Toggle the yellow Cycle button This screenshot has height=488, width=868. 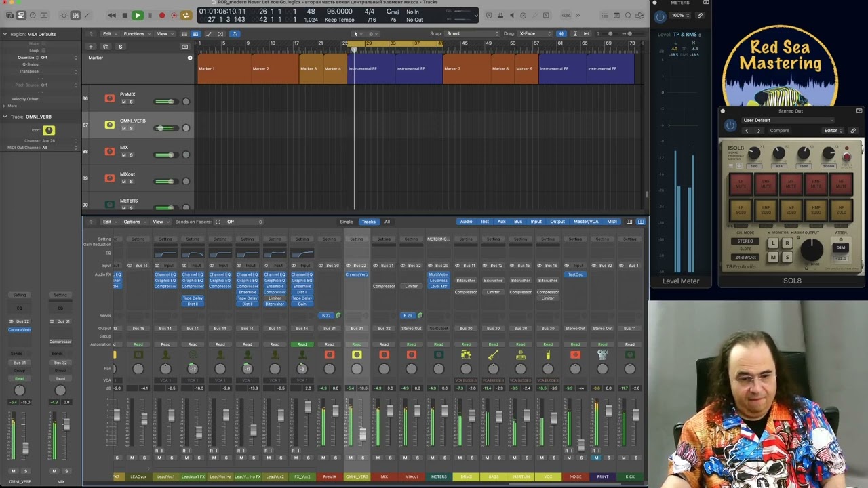coord(186,15)
